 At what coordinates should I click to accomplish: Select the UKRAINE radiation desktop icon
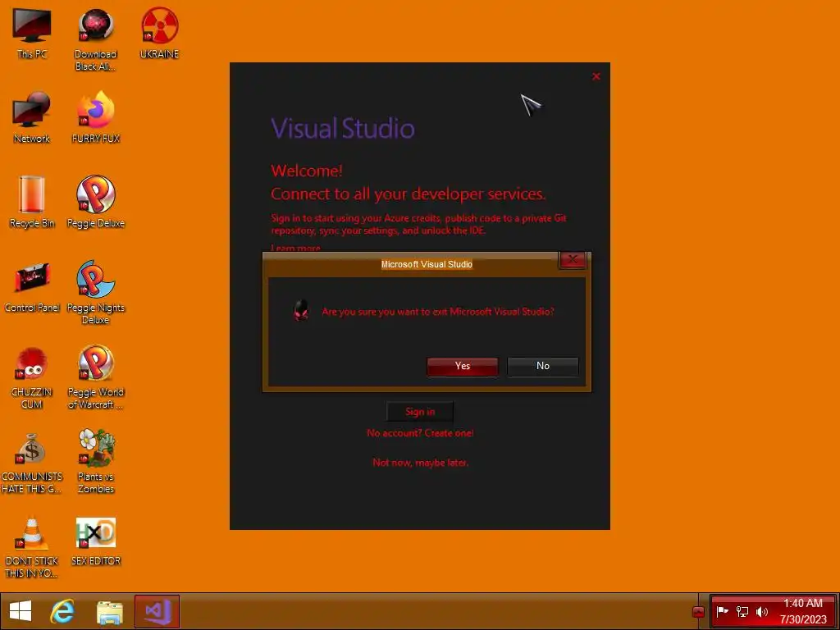(x=159, y=33)
